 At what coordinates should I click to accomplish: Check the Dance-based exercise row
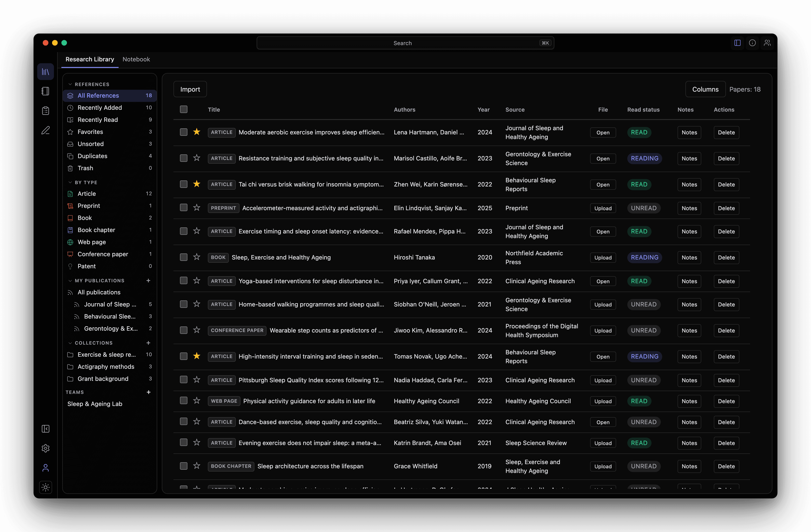184,422
